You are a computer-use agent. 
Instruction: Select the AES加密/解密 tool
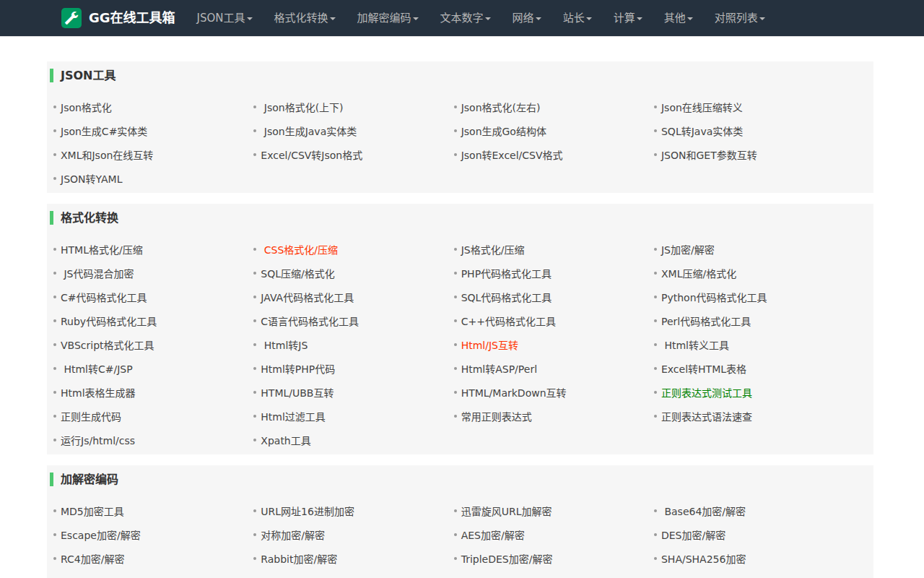click(x=492, y=535)
